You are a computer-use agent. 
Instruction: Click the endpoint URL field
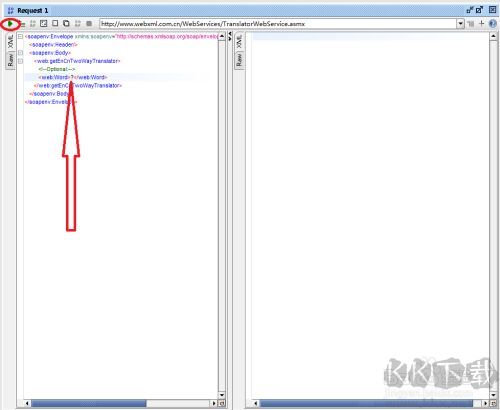click(278, 24)
